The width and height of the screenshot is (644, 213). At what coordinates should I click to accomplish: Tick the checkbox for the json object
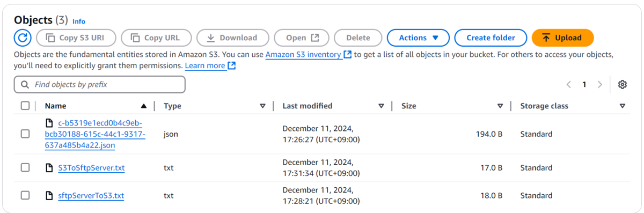coord(25,134)
